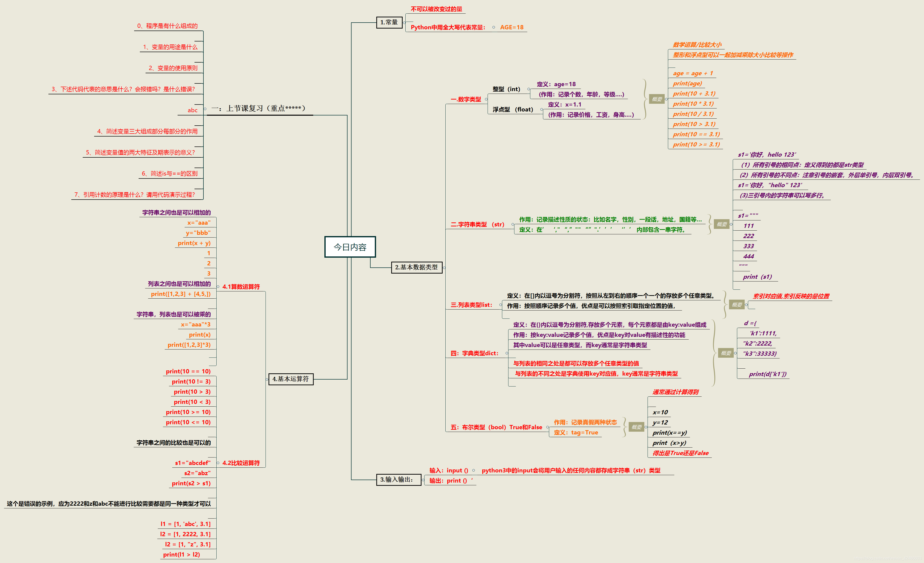Screen dimensions: 924x563
Task: Click the print(s2 > s1) node
Action: click(x=191, y=483)
